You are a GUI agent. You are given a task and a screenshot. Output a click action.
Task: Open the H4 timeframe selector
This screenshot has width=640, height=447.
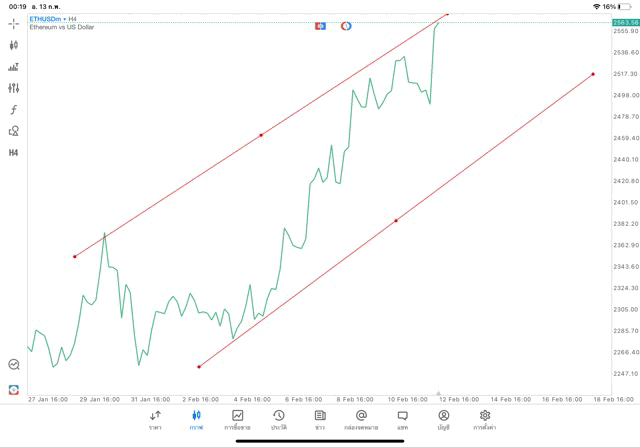(13, 153)
